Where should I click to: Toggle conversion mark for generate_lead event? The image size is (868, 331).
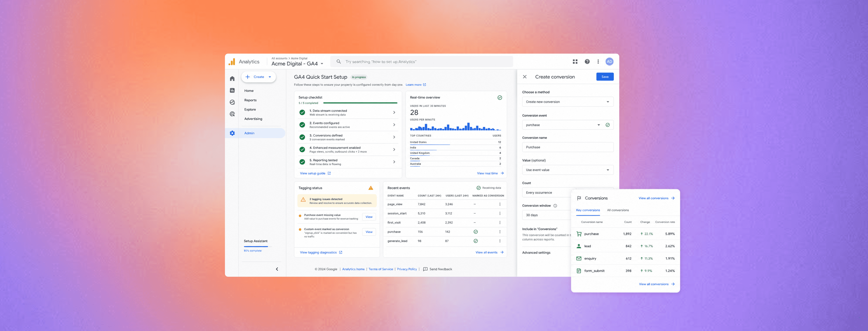pyautogui.click(x=475, y=241)
